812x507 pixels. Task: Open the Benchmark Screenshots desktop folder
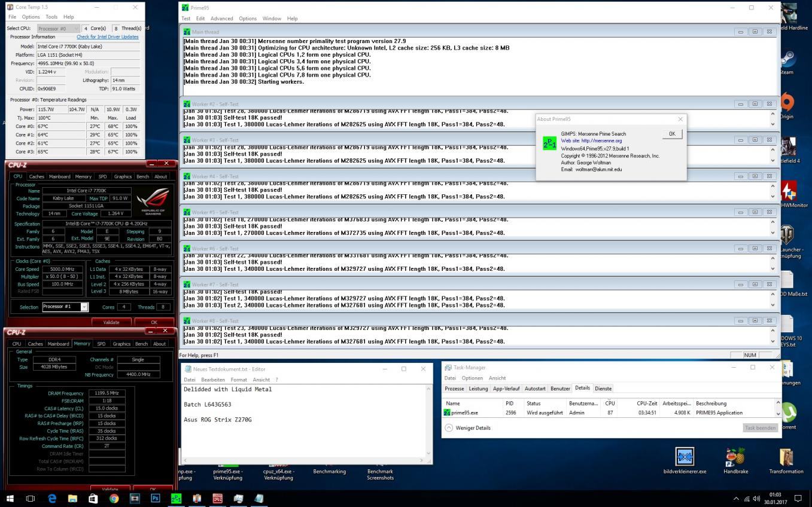coord(380,472)
